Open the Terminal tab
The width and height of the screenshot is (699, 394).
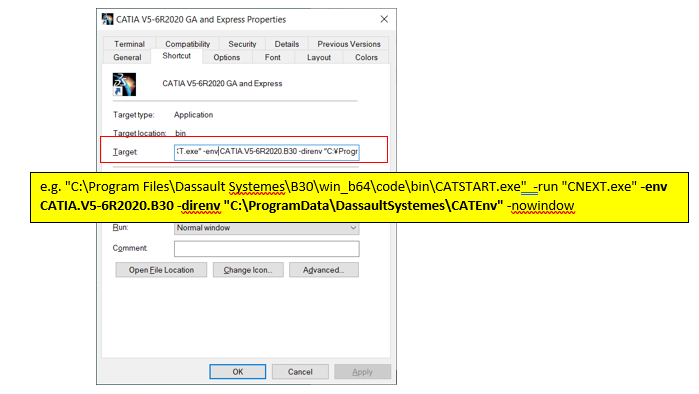pos(129,44)
